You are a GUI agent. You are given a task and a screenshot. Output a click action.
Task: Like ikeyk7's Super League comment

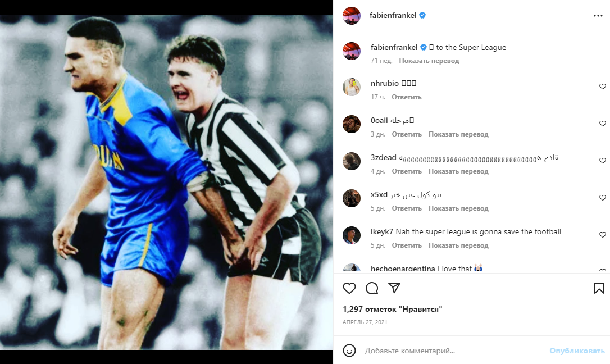tap(603, 235)
